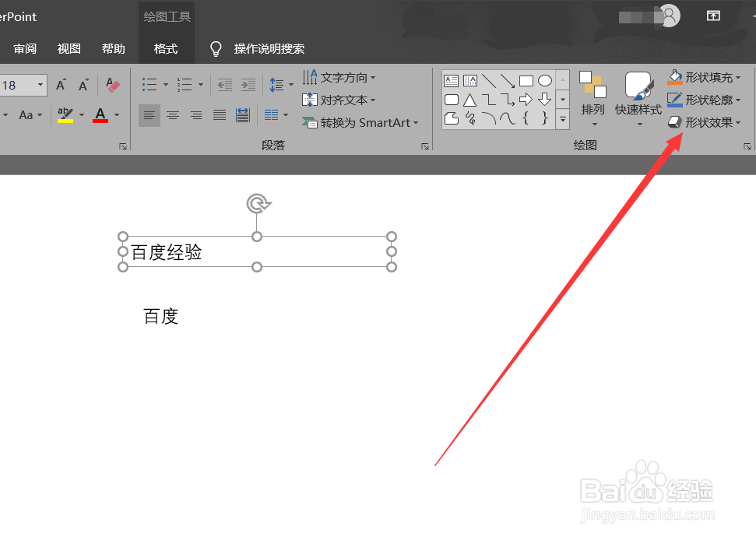Switch to the 格式 format tab
Viewport: 756px width, 541px height.
pyautogui.click(x=166, y=49)
